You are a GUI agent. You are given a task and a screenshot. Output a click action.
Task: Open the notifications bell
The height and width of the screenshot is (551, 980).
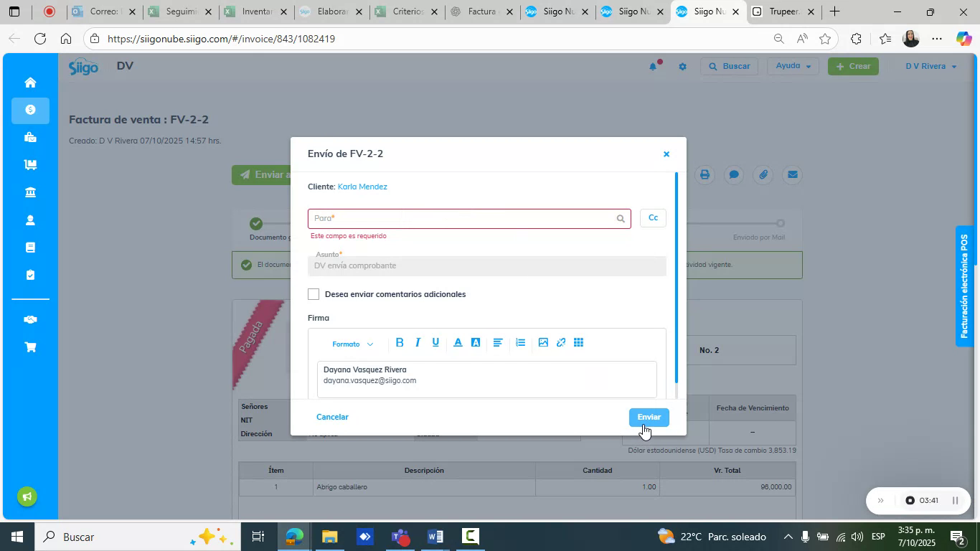point(653,66)
